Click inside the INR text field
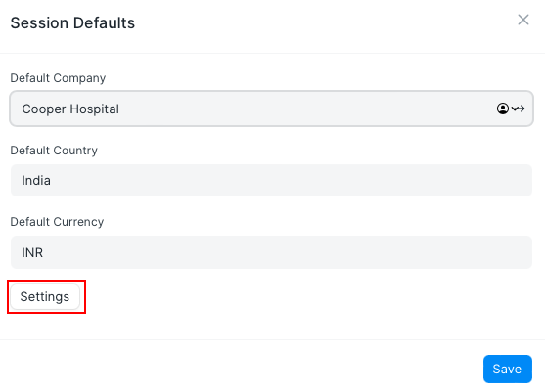Viewport: 545px width, 392px height. [x=271, y=252]
